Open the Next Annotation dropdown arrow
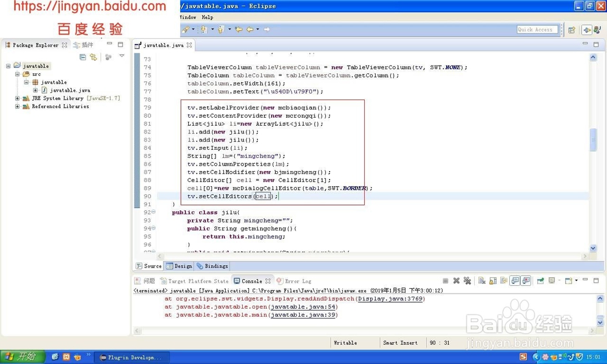The width and height of the screenshot is (607, 364). click(x=212, y=29)
